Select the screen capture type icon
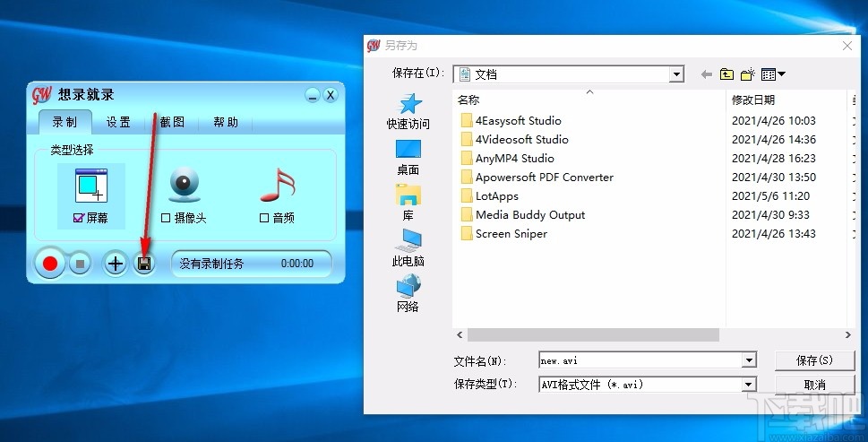 click(x=90, y=186)
